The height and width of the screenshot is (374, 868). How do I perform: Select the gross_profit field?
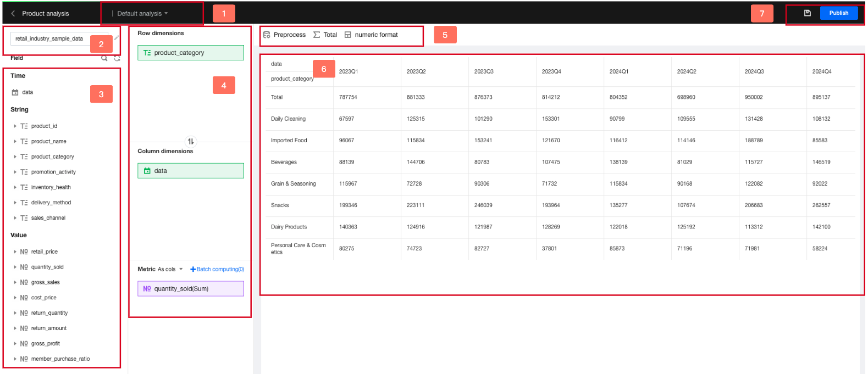click(x=46, y=344)
